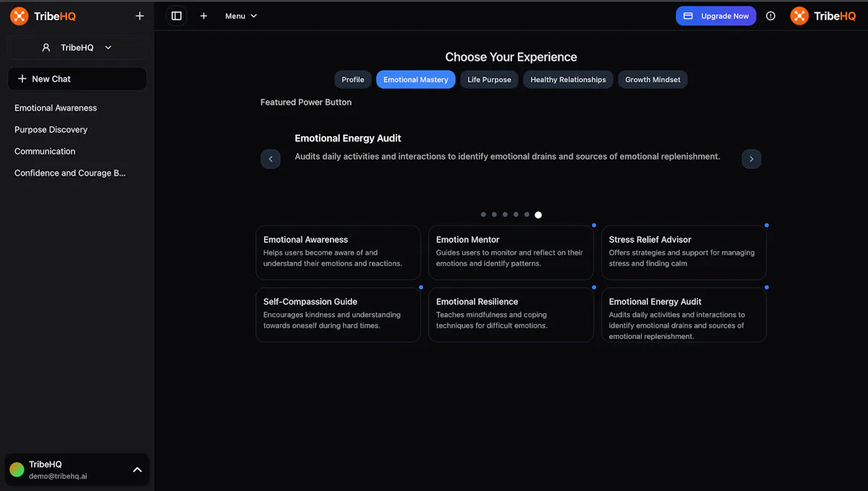The height and width of the screenshot is (491, 868).
Task: Click the demo@tribehq.ai account email
Action: click(59, 477)
